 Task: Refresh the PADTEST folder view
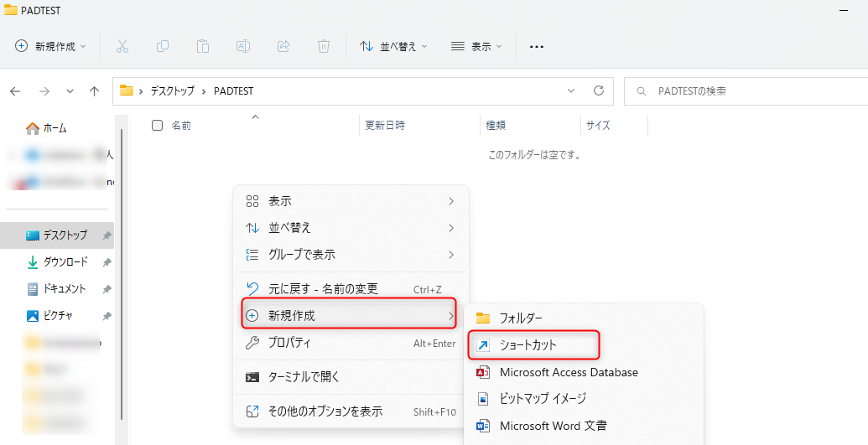[598, 91]
